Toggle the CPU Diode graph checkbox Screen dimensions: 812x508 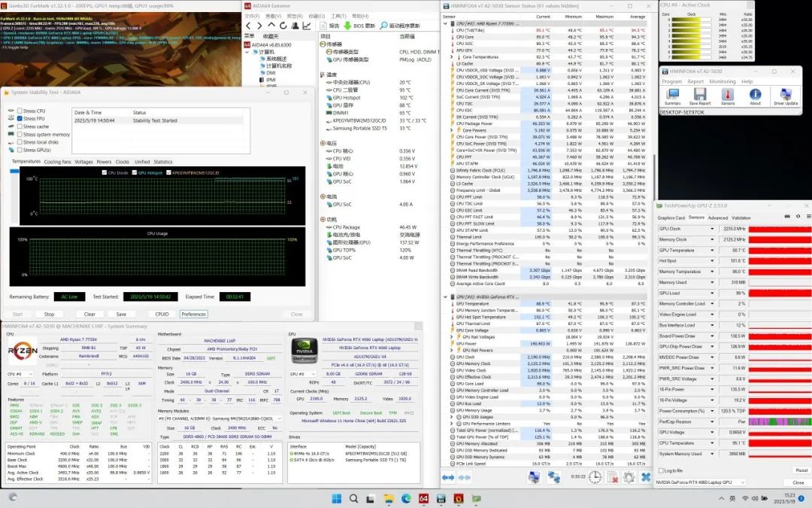(105, 172)
